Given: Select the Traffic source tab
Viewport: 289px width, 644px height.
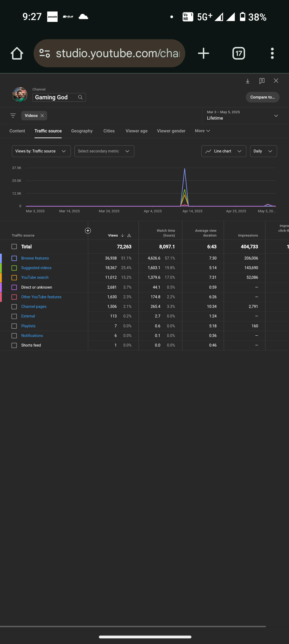Looking at the screenshot, I should tap(48, 131).
